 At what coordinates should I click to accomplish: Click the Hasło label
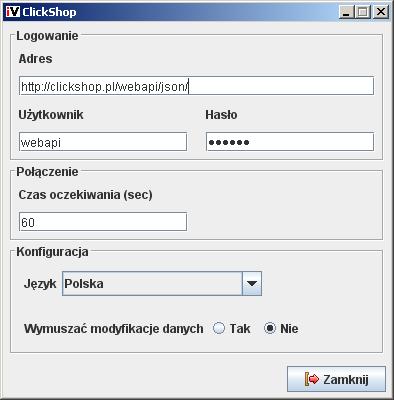(221, 115)
